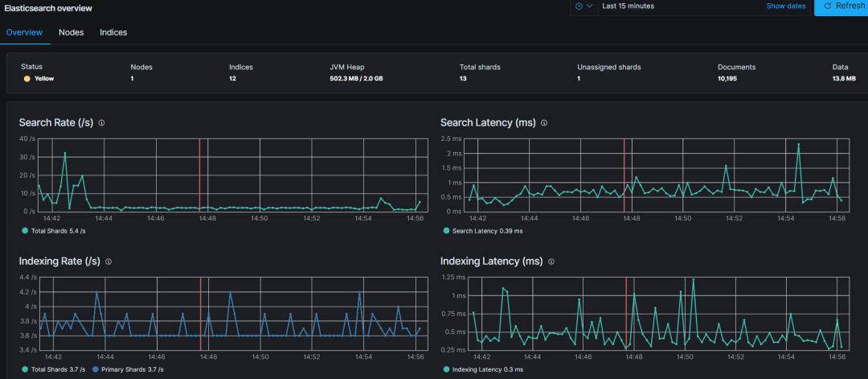868x379 pixels.
Task: Open the Indices tab
Action: [x=113, y=32]
